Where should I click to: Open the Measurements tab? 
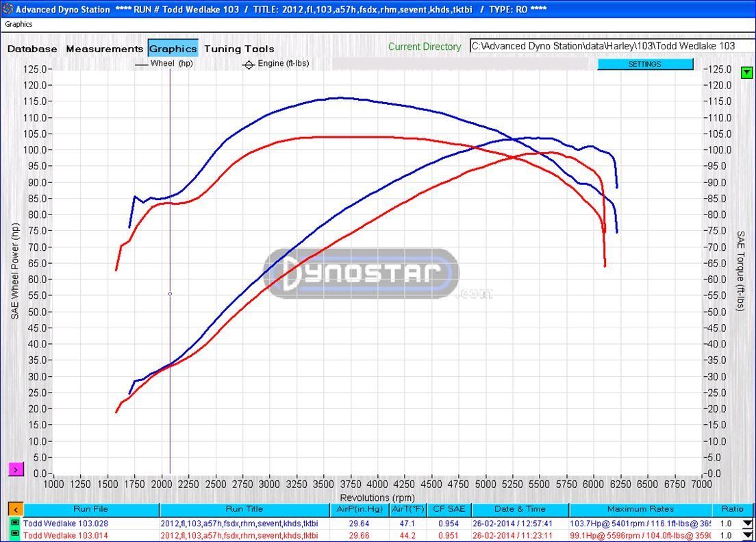click(105, 49)
